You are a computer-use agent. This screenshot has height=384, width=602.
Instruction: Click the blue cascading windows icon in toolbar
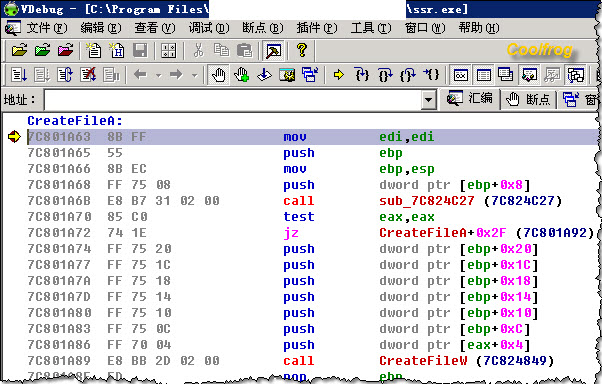310,75
